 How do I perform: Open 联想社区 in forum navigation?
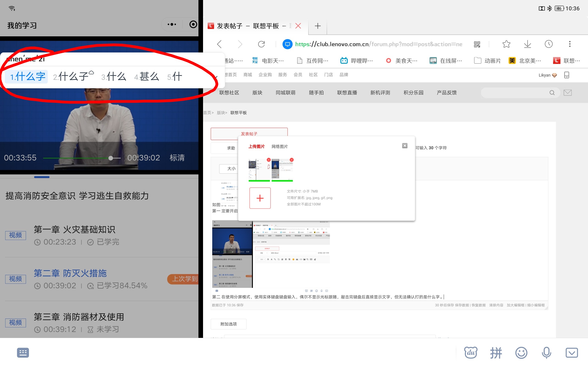[229, 93]
